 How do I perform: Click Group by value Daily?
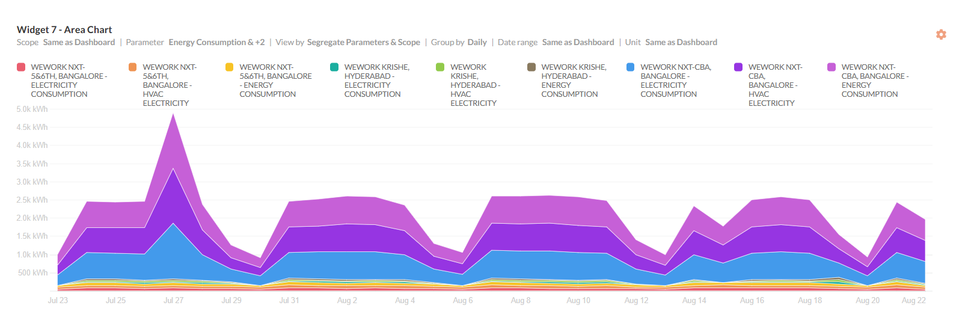tap(477, 42)
